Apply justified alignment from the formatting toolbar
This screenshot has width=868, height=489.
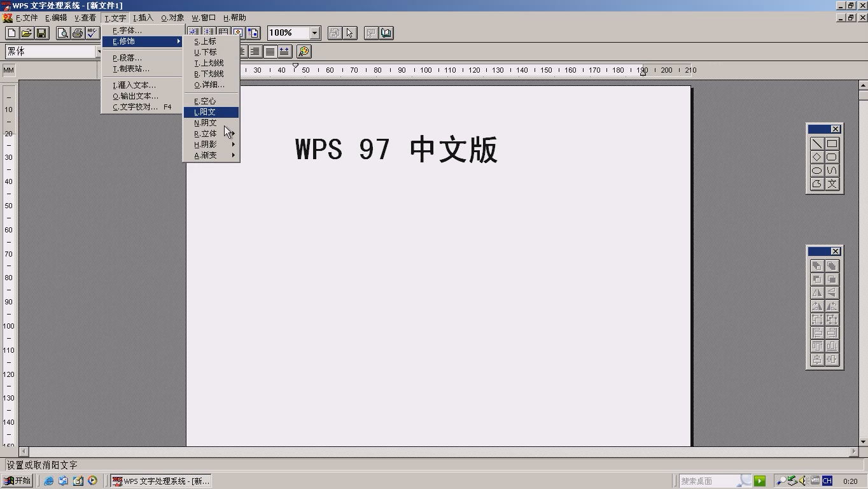click(x=270, y=52)
